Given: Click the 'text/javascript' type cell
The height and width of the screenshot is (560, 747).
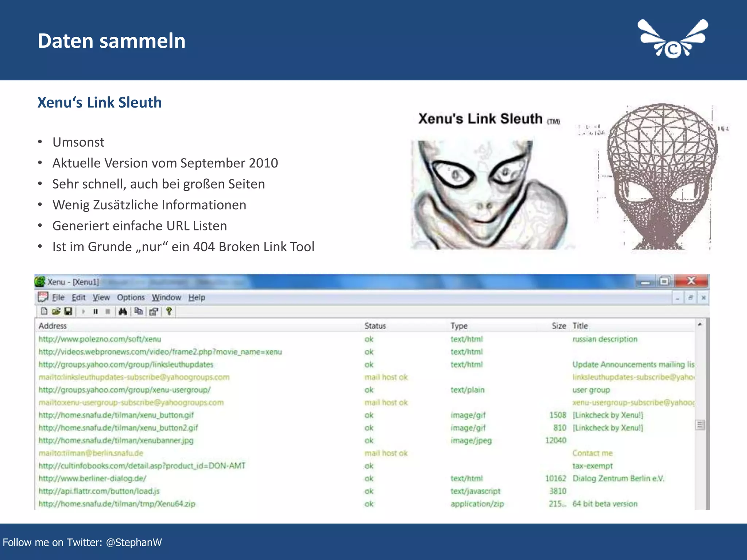Looking at the screenshot, I should point(475,491).
